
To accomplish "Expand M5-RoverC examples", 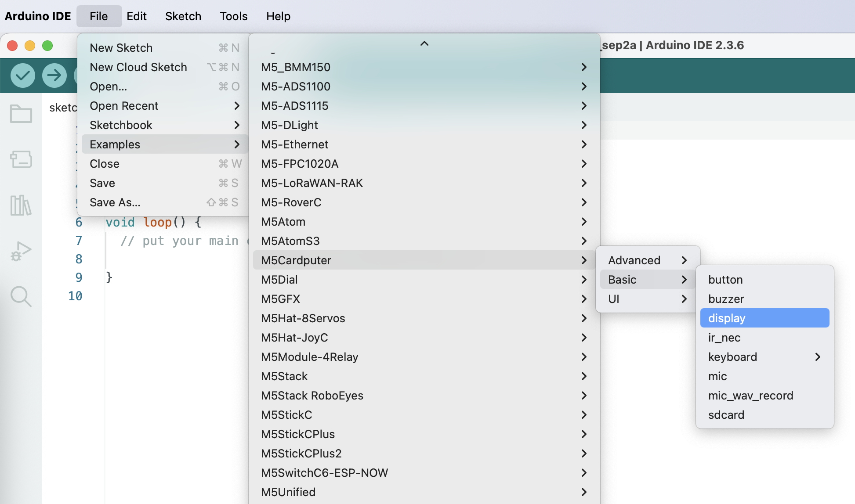I will (x=424, y=202).
